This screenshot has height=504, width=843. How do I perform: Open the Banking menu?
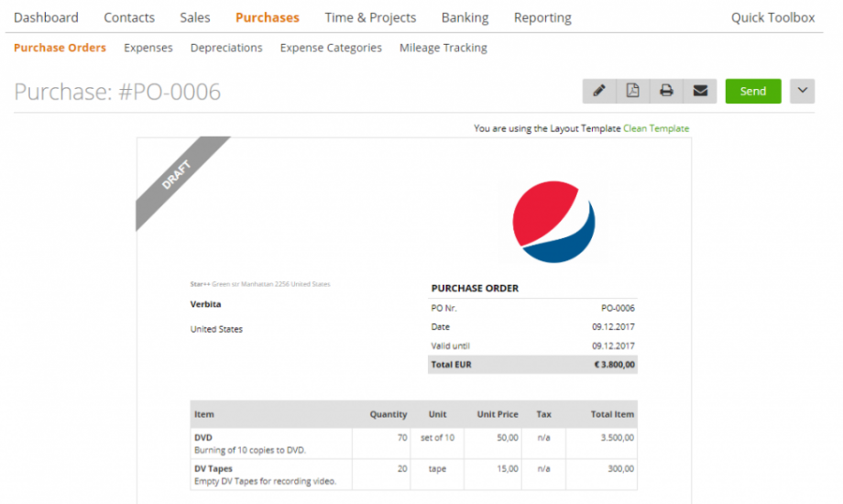click(465, 17)
